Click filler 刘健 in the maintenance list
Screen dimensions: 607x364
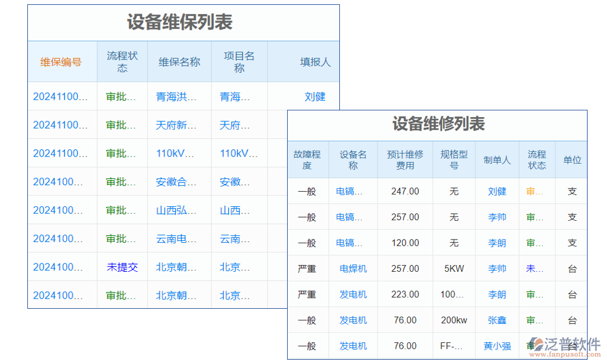pos(316,96)
